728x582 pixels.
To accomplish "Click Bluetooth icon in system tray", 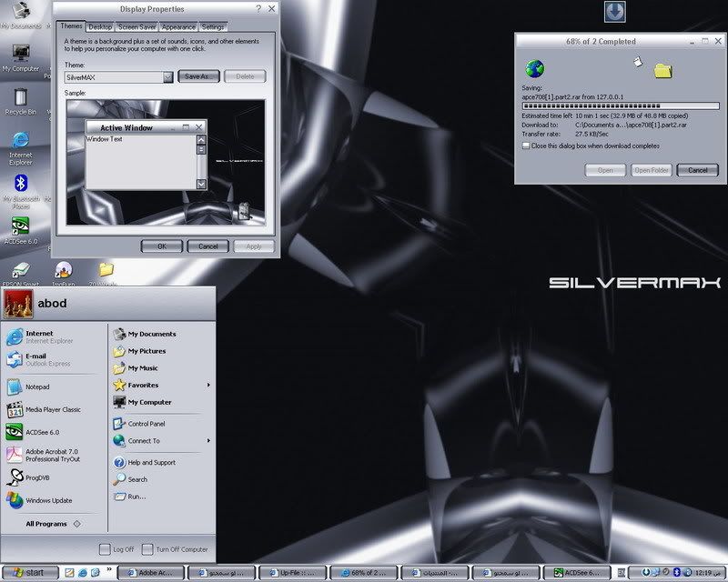I will coord(677,572).
